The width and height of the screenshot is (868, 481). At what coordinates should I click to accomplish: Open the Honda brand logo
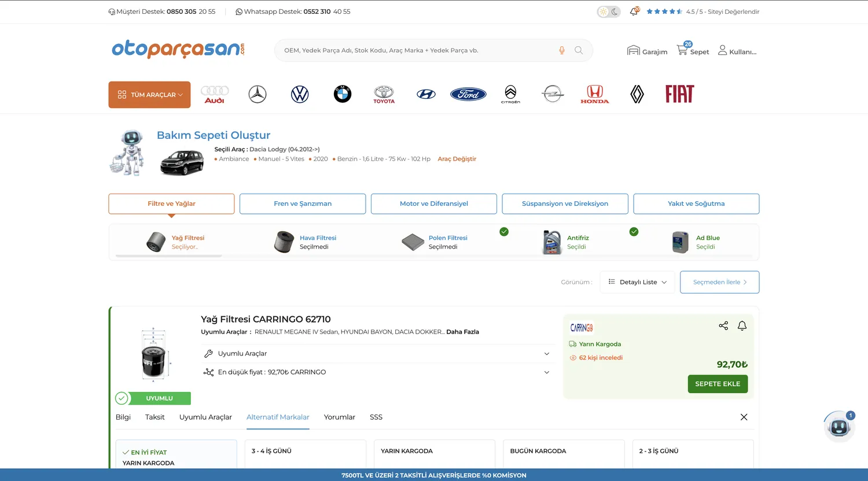(595, 94)
